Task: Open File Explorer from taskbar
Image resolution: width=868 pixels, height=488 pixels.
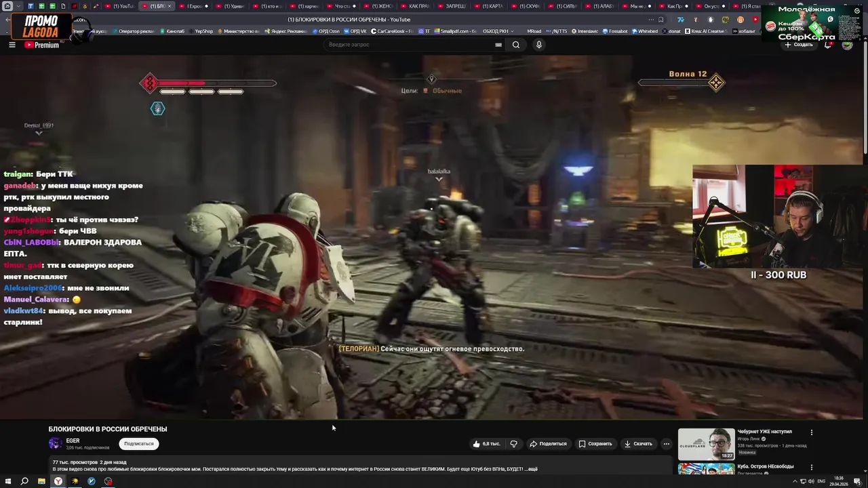Action: pyautogui.click(x=41, y=481)
